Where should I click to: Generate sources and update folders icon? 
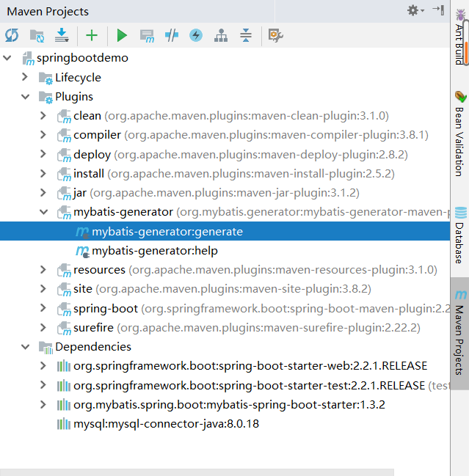37,36
